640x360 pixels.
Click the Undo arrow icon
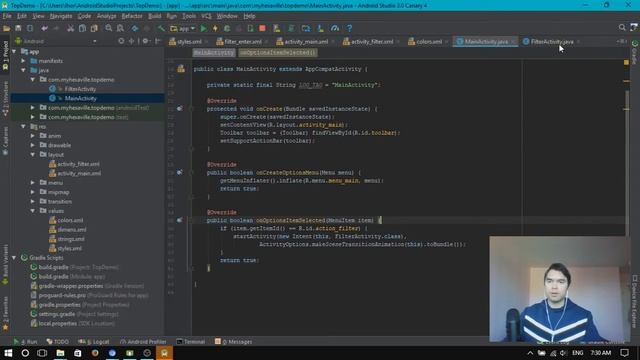[x=44, y=28]
